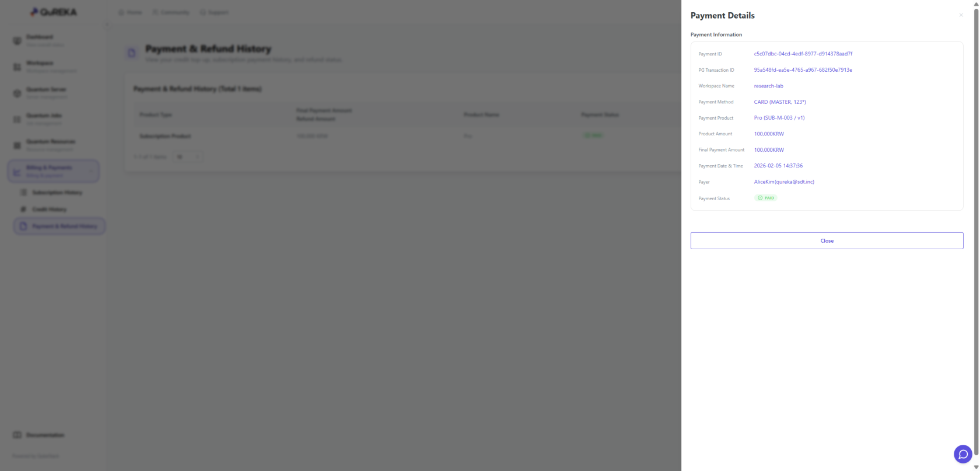Select the Quantum Server sidebar icon

[x=17, y=93]
